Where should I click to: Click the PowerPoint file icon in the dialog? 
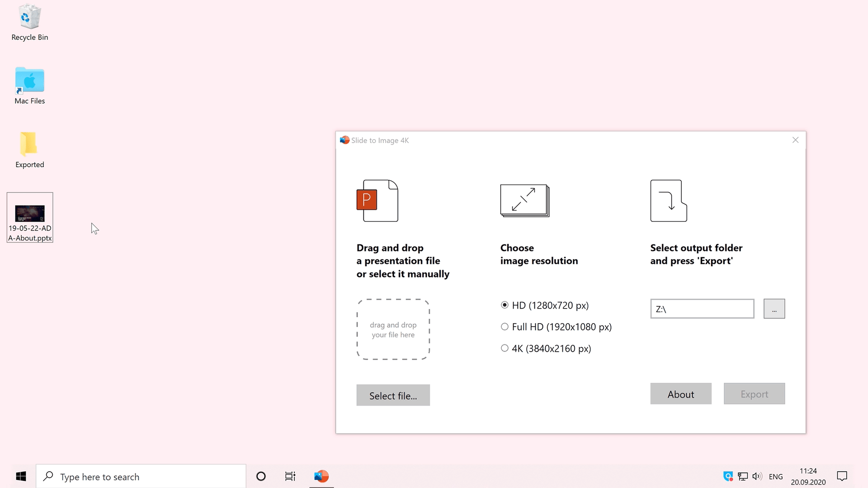pyautogui.click(x=377, y=201)
